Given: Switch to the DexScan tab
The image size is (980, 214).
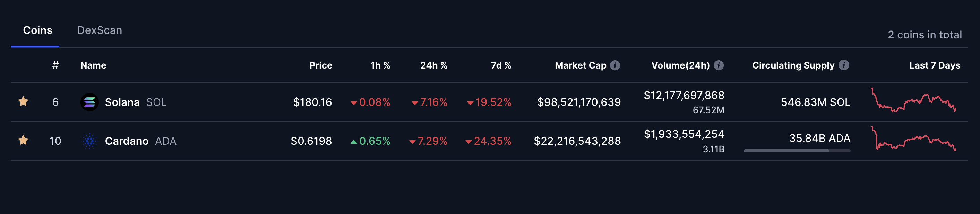Looking at the screenshot, I should pyautogui.click(x=99, y=30).
